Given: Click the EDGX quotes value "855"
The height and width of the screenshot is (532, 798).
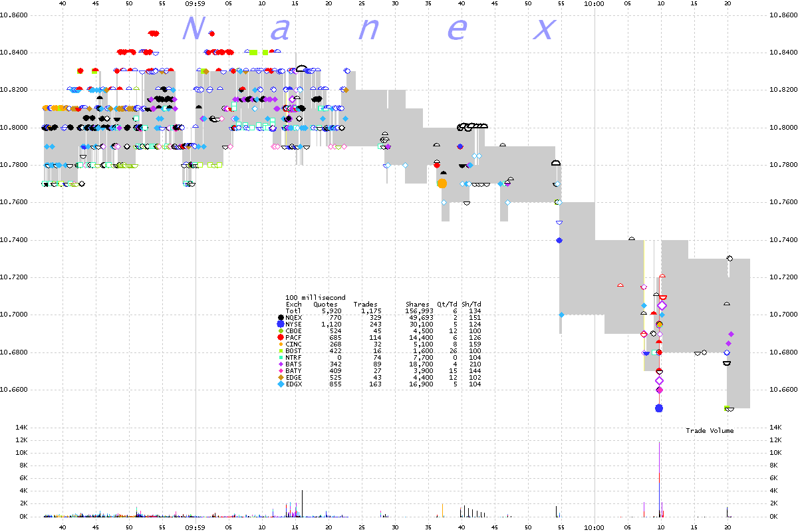Looking at the screenshot, I should click(x=334, y=384).
